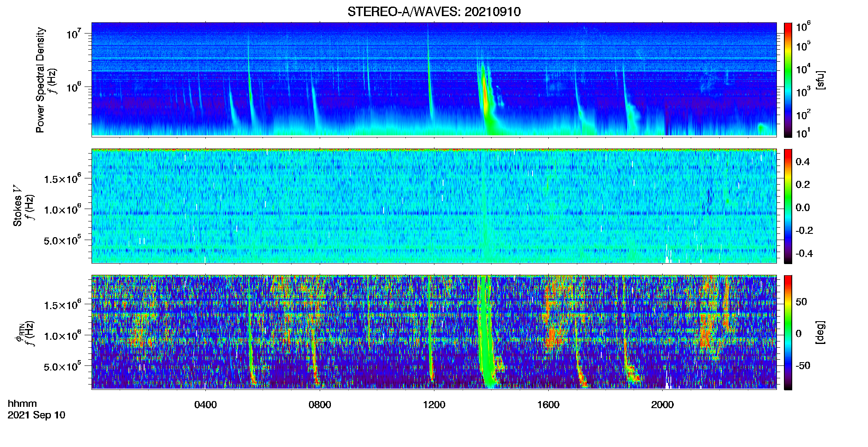Click the 5.0×10⁵ tick of the phi RTN panel
The width and height of the screenshot is (868, 447).
[x=62, y=367]
